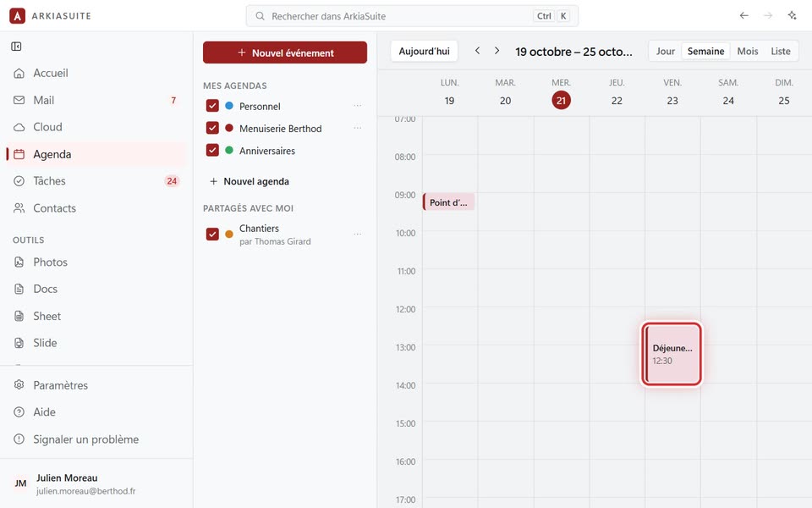Open the Déjeuner event on Friday
This screenshot has width=812, height=508.
[672, 354]
